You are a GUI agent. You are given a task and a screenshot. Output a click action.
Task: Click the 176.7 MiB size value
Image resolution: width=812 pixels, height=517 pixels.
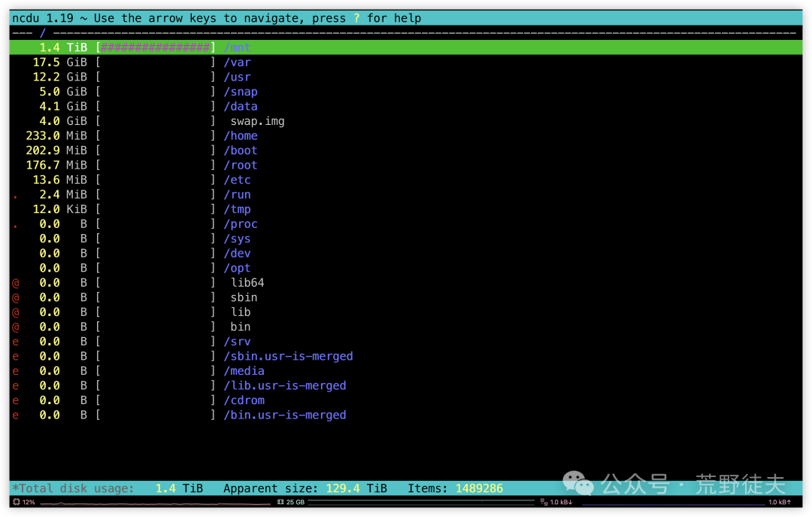click(56, 165)
